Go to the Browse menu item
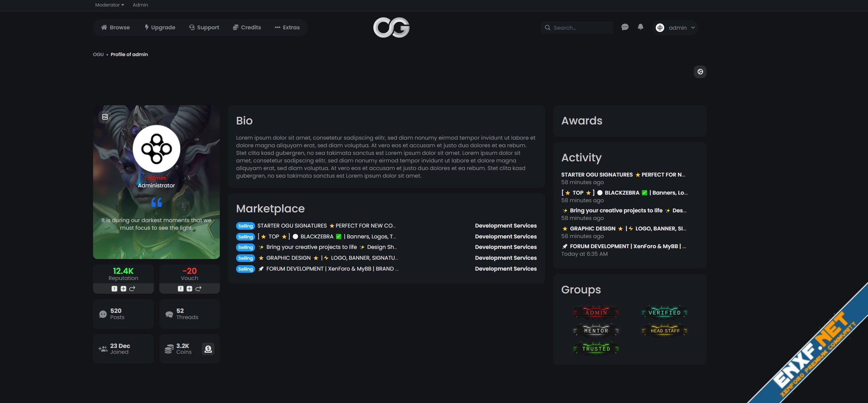Viewport: 868px width, 403px height. 115,27
